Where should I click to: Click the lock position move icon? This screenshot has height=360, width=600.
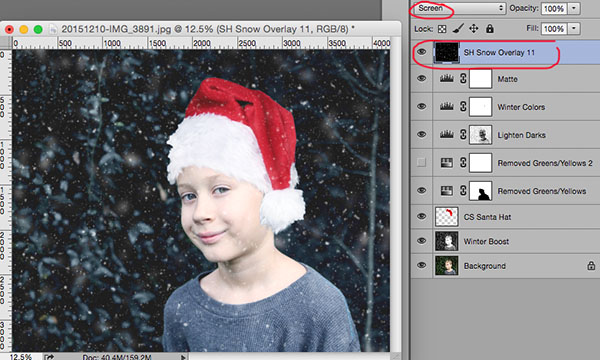coord(474,29)
